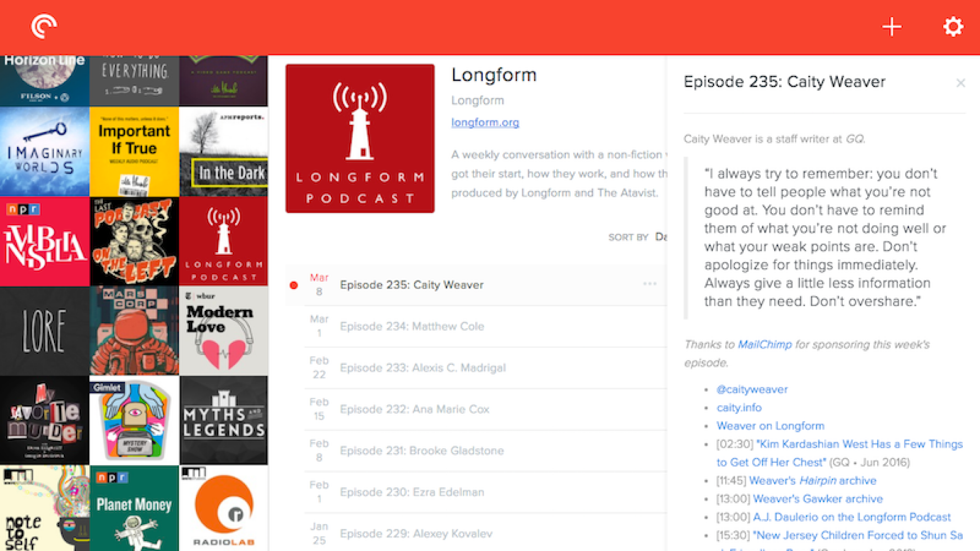Add a podcast with the plus icon
This screenshot has width=980, height=551.
click(x=892, y=27)
